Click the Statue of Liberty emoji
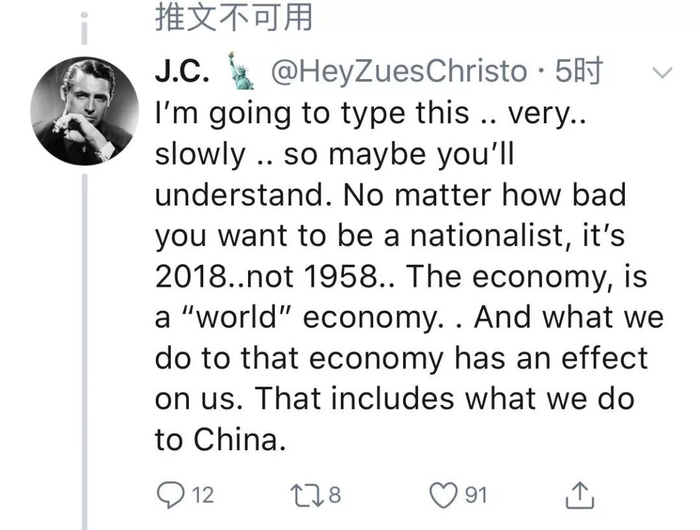 (242, 72)
